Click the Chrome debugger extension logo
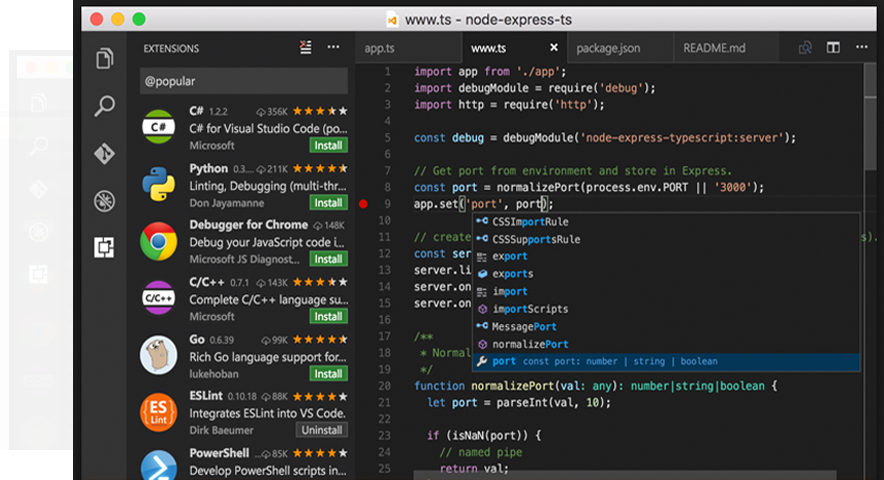 158,241
